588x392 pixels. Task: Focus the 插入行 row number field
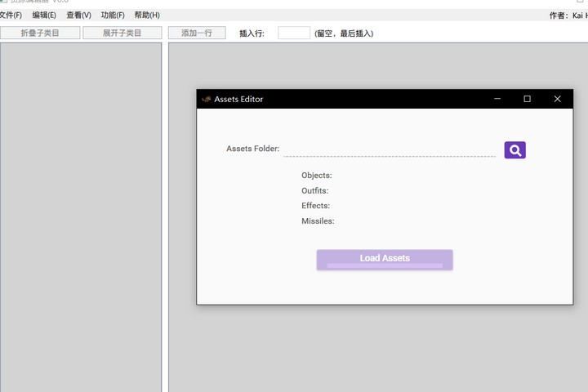[x=294, y=33]
